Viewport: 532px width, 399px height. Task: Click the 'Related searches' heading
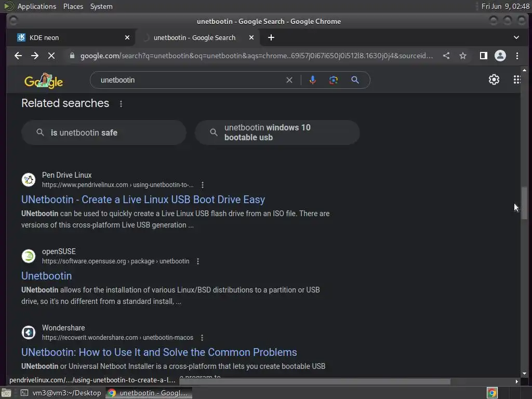(65, 103)
